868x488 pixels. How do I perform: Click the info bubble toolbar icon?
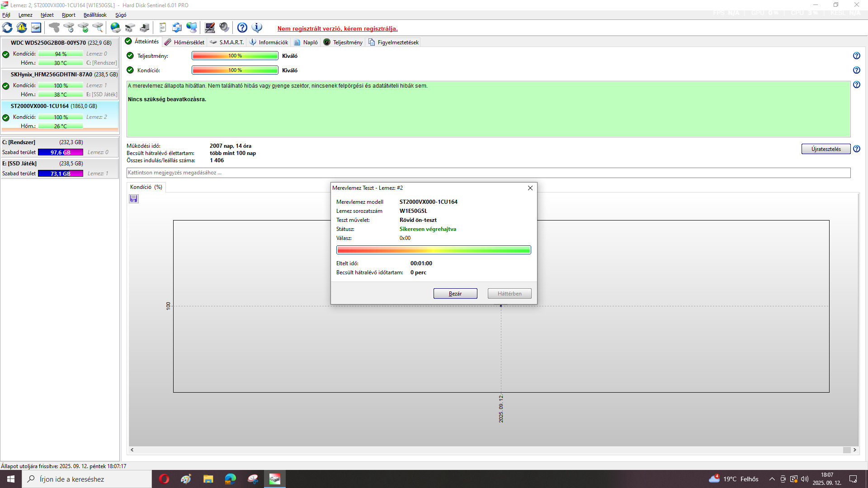(x=257, y=28)
